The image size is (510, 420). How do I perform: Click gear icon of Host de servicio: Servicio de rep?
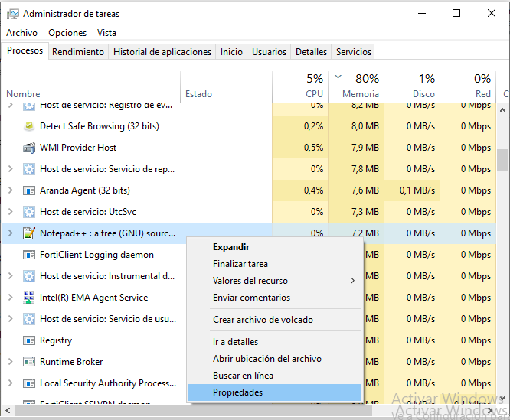29,169
